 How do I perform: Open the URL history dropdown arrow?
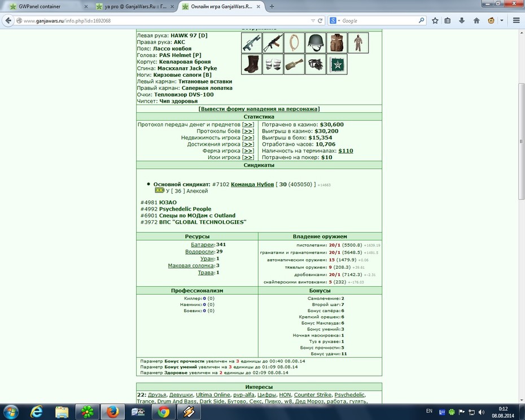click(313, 20)
